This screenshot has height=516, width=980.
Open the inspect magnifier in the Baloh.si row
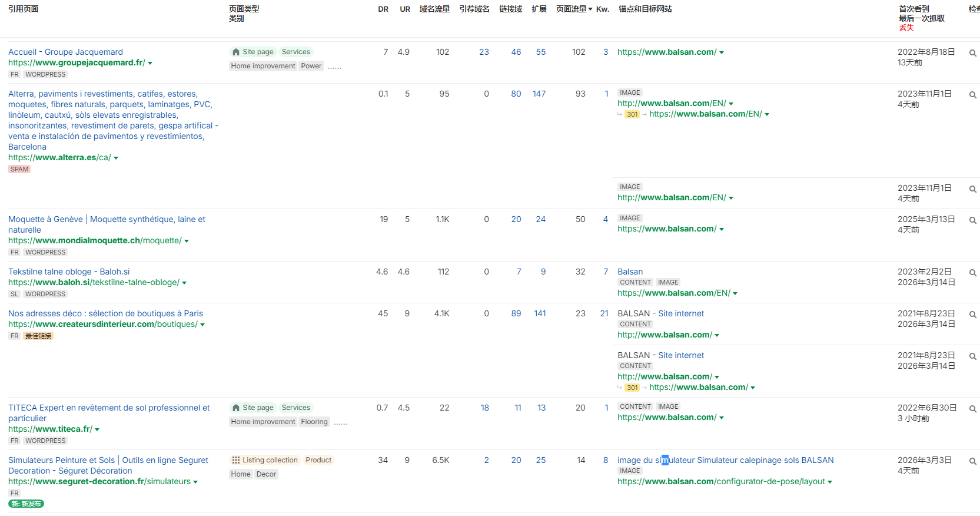[972, 273]
